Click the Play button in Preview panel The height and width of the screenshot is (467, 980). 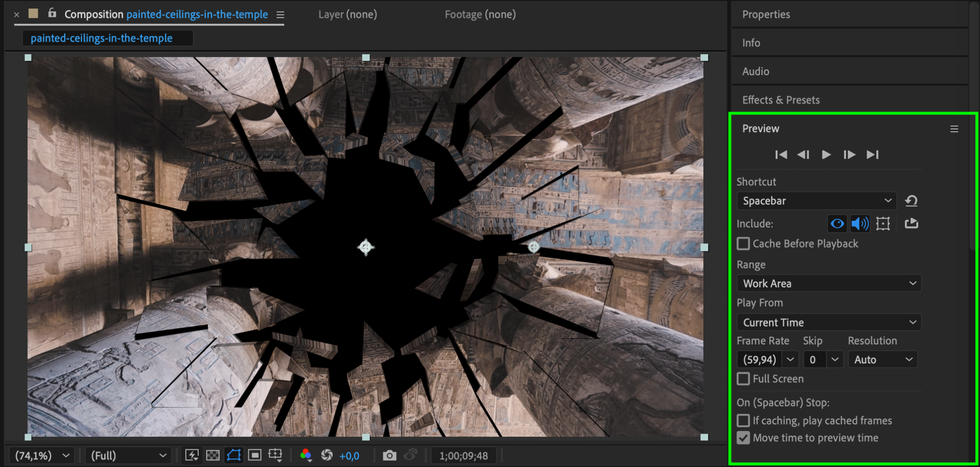(x=826, y=155)
